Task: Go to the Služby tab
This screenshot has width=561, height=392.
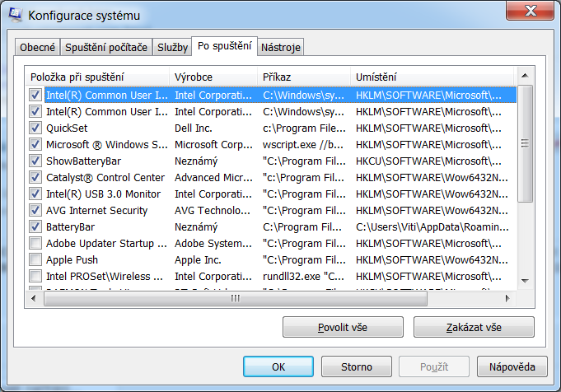Action: tap(172, 47)
